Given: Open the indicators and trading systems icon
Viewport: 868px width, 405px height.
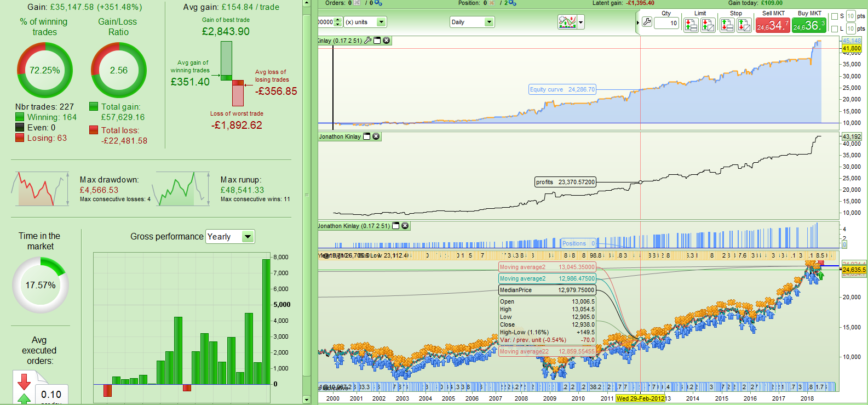Looking at the screenshot, I should (x=567, y=22).
